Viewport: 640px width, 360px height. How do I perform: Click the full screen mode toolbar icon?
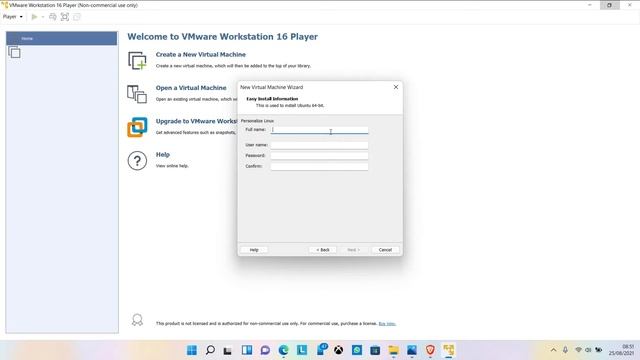[x=64, y=17]
